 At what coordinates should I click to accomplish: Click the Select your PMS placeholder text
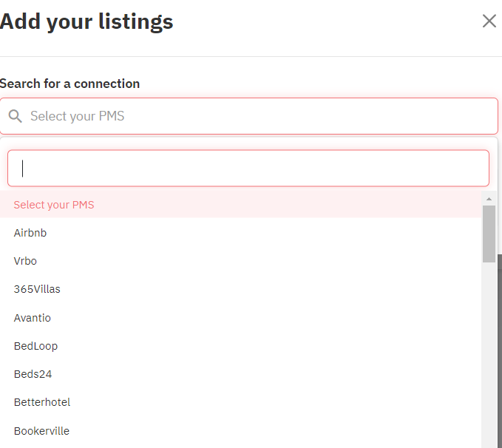[77, 116]
